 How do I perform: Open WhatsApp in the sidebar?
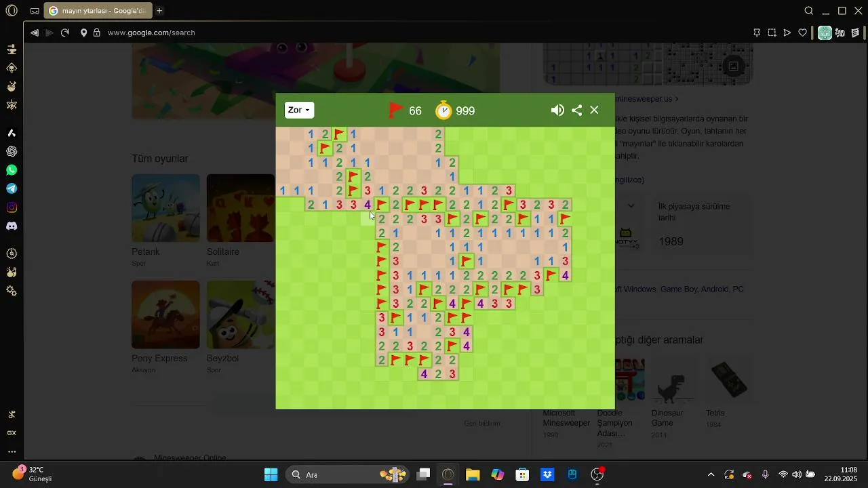point(12,170)
